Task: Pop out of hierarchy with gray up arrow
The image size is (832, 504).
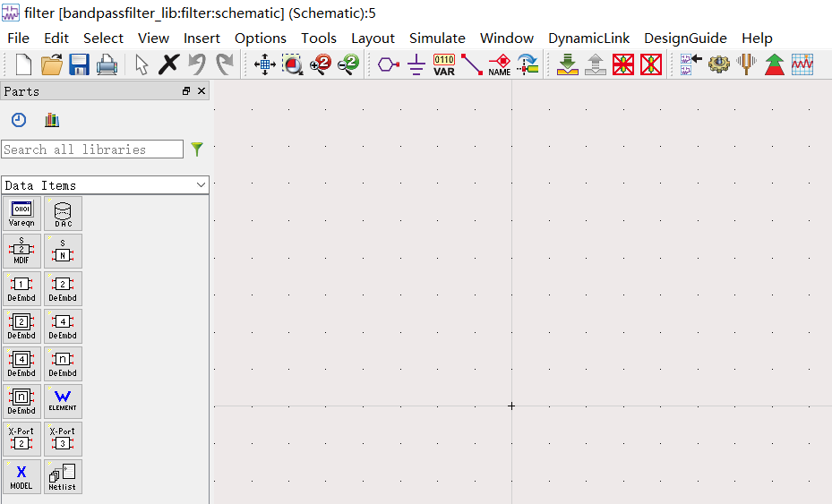Action: 596,64
